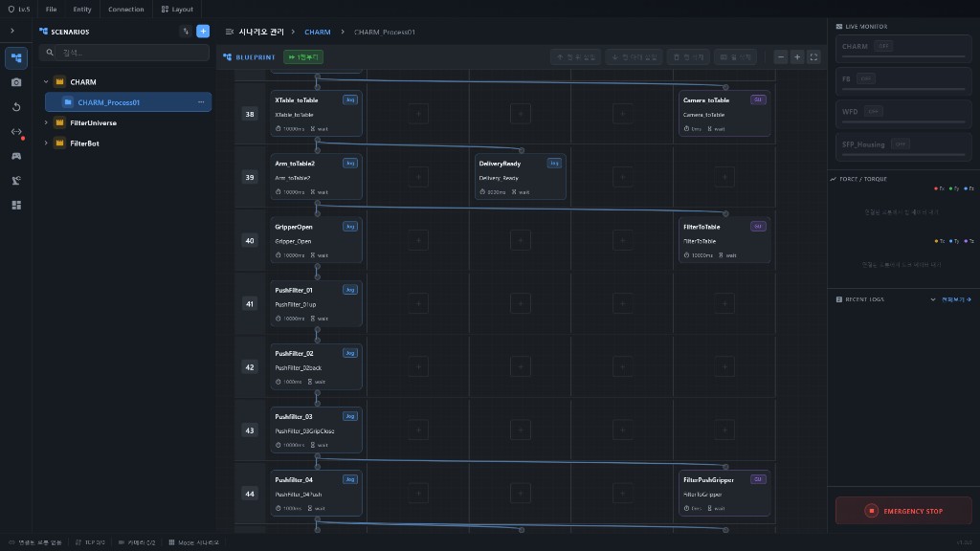Open the connection sidebar icon with red dot
Viewport: 980px width, 551px height.
point(16,132)
